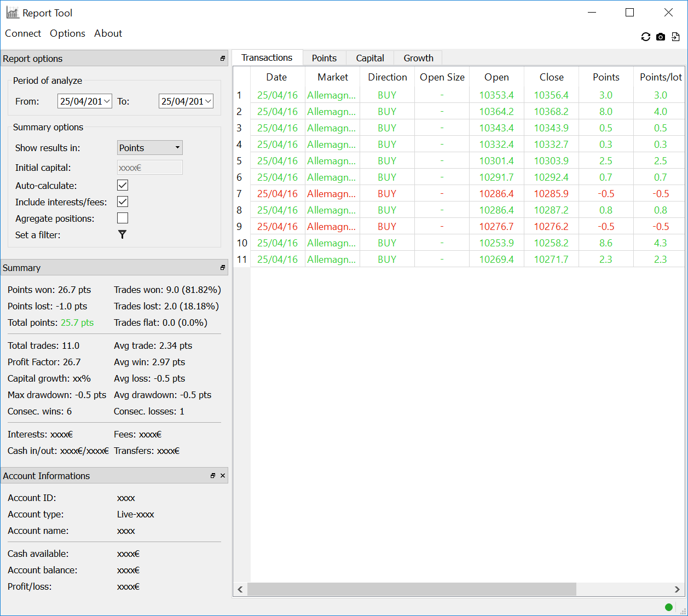Click the filter funnel icon
This screenshot has width=688, height=616.
pyautogui.click(x=122, y=234)
